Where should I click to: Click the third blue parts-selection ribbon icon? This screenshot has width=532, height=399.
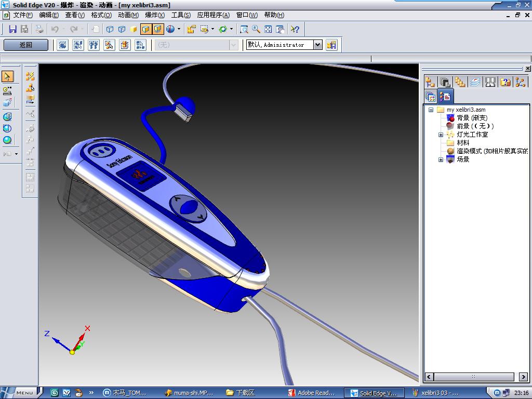94,45
